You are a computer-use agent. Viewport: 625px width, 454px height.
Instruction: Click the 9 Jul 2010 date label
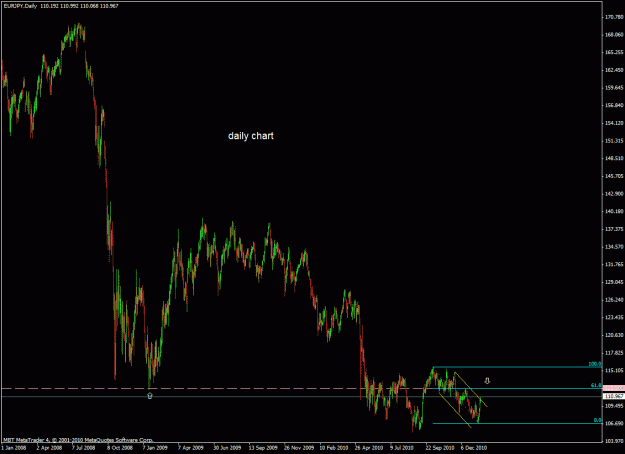[x=402, y=448]
